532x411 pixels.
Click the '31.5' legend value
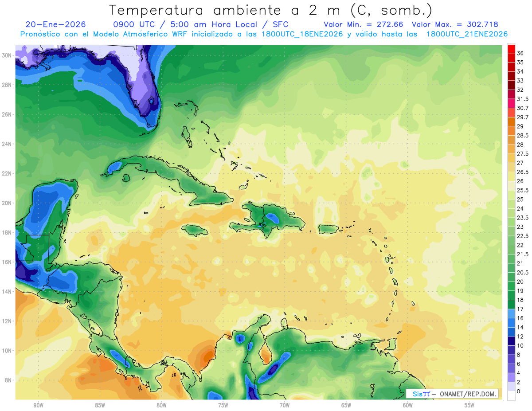tap(522, 99)
